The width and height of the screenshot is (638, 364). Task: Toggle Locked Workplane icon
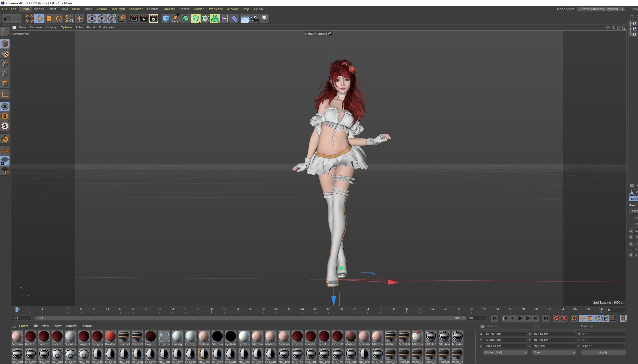(x=5, y=161)
